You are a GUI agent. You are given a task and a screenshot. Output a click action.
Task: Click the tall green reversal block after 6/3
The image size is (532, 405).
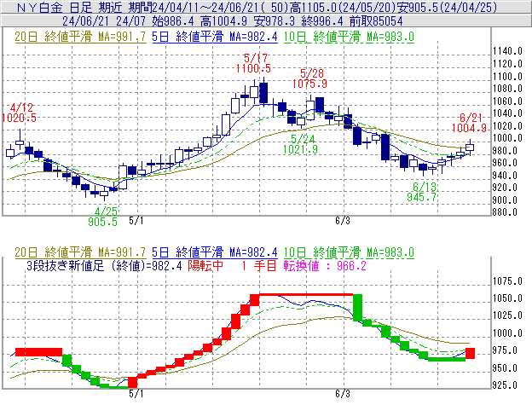point(357,308)
